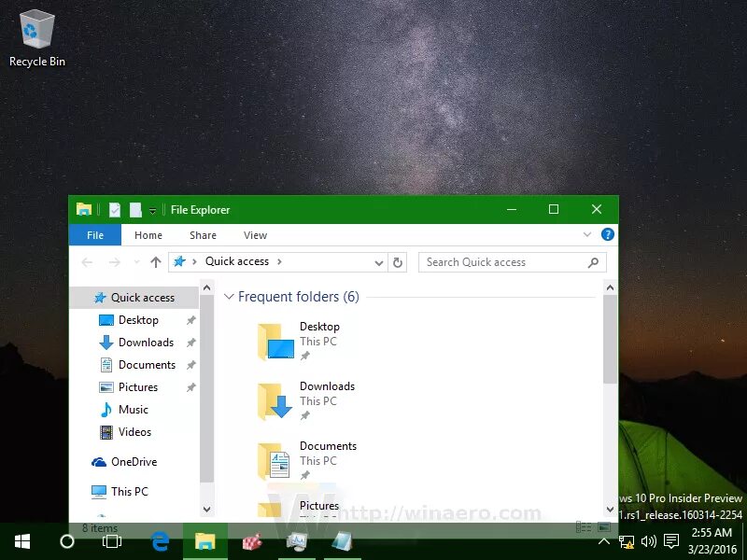Click the taskbar clock showing 2:55 AM
This screenshot has height=560, width=747.
click(x=712, y=541)
